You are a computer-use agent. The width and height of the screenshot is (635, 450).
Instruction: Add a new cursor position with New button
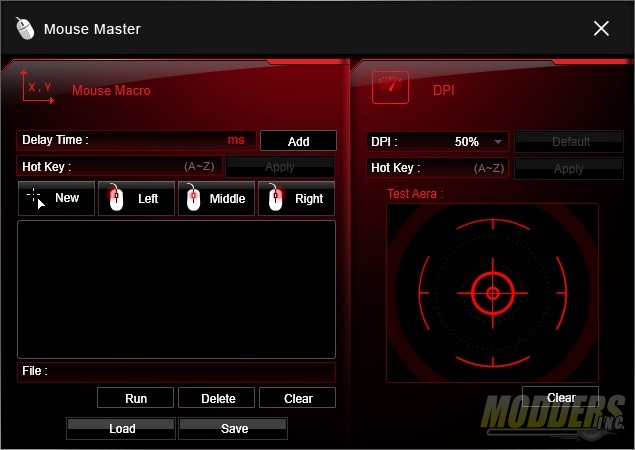click(x=56, y=198)
